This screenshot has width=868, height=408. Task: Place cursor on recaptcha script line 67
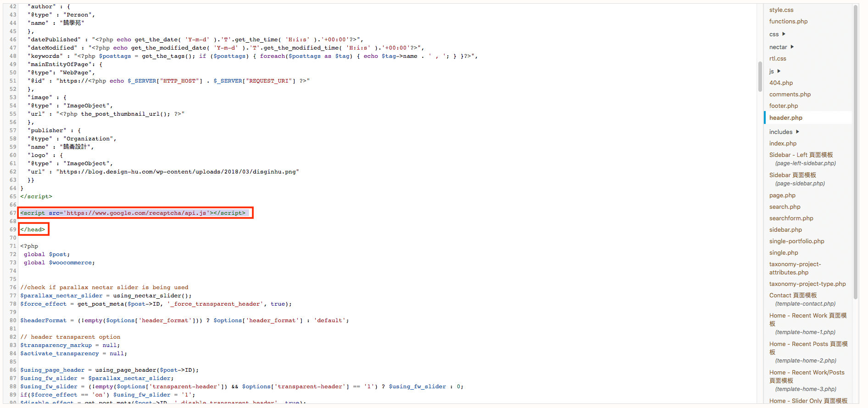point(133,213)
